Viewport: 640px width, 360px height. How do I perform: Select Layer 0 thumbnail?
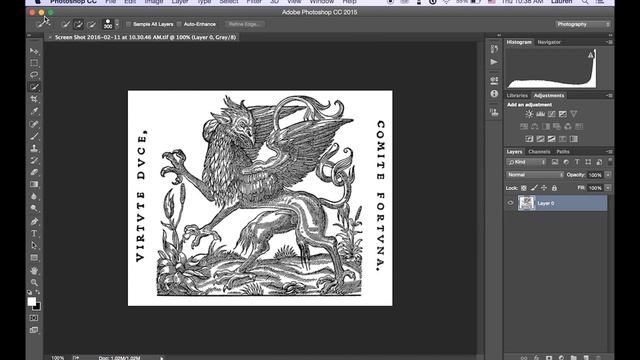526,203
